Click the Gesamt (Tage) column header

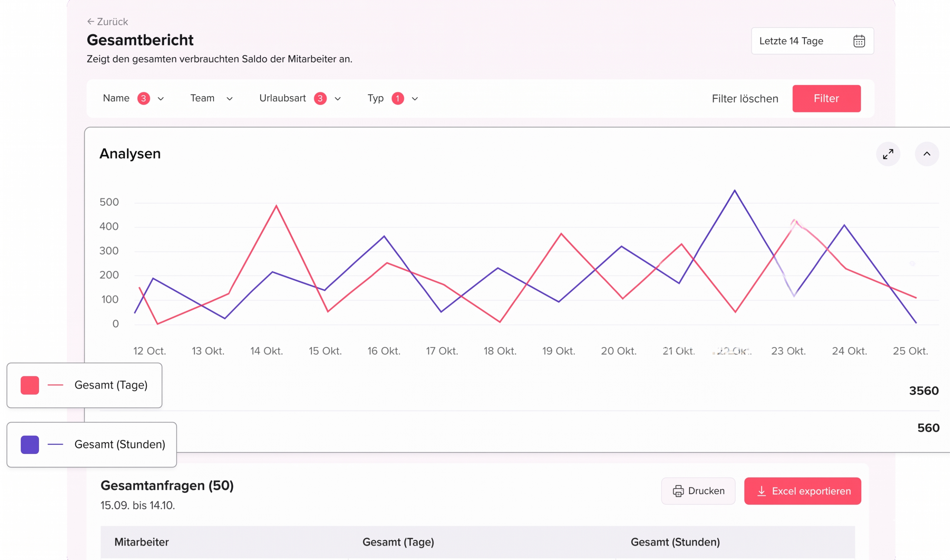398,542
